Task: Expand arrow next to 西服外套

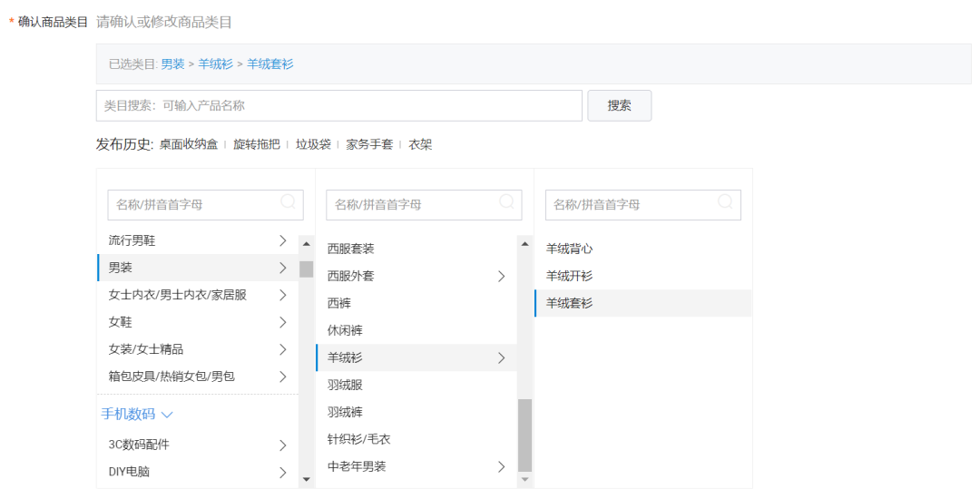Action: point(501,276)
